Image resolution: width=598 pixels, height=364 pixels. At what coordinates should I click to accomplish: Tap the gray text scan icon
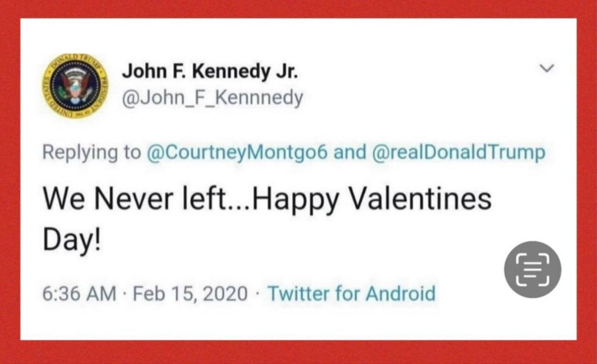[532, 270]
